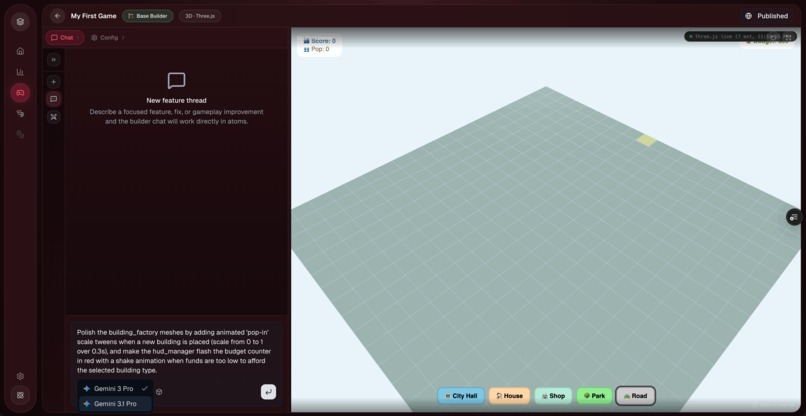Click the project title My First Game

94,16
